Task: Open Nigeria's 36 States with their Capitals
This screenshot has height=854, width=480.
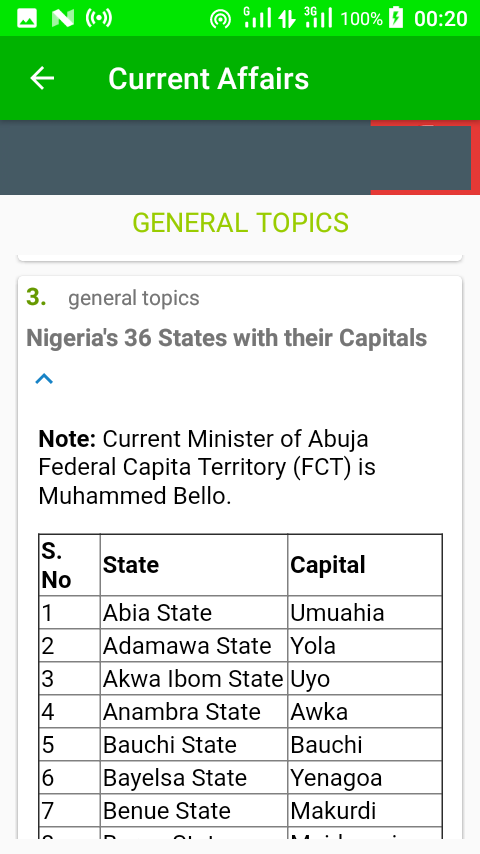Action: point(227,338)
